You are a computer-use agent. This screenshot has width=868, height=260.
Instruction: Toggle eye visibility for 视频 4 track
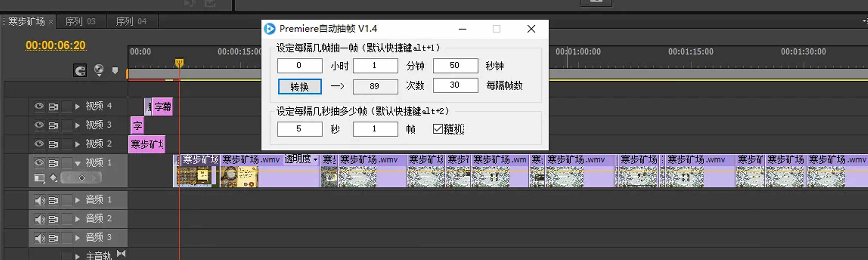tap(39, 106)
